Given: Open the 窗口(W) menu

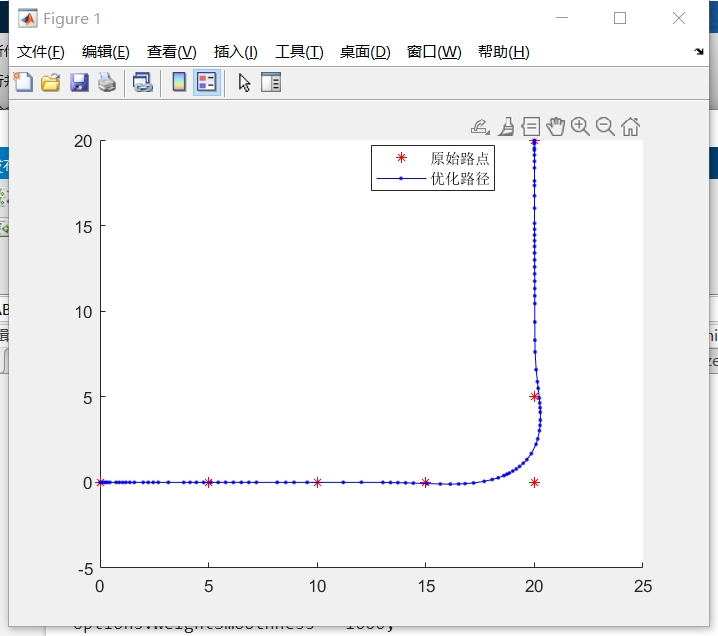Looking at the screenshot, I should [434, 52].
